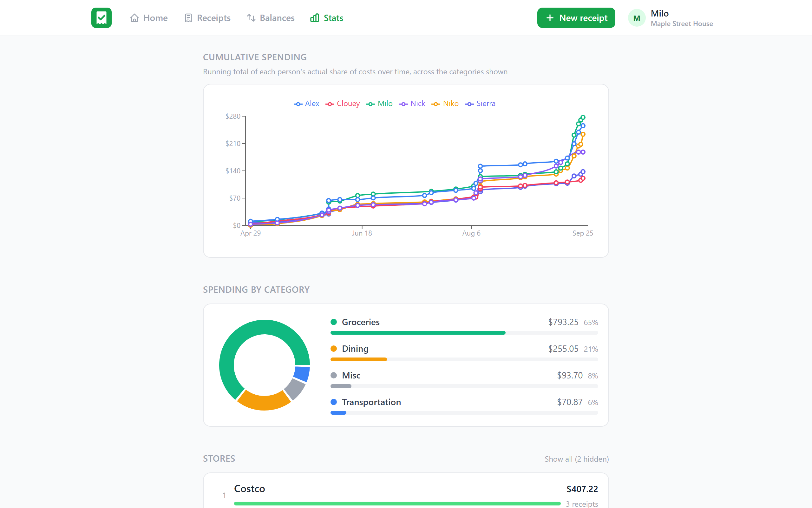Click the blue Transportation color dot
812x508 pixels.
click(334, 402)
